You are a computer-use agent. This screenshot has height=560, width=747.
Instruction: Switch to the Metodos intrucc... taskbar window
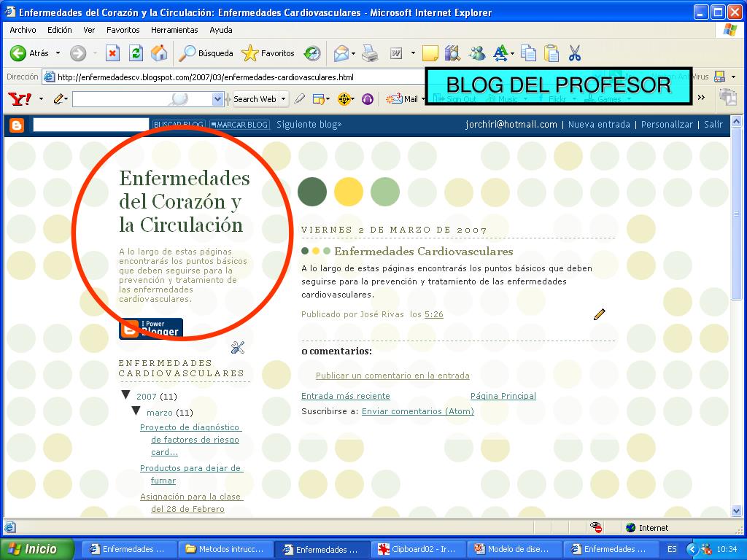(225, 549)
